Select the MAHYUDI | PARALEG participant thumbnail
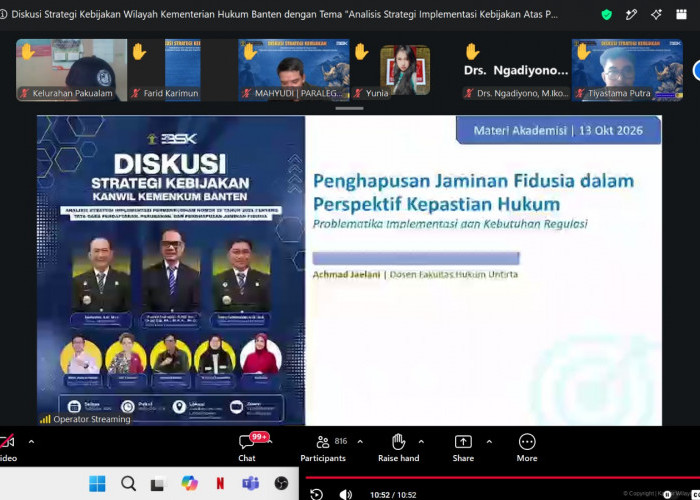The height and width of the screenshot is (500, 700). pos(293,70)
